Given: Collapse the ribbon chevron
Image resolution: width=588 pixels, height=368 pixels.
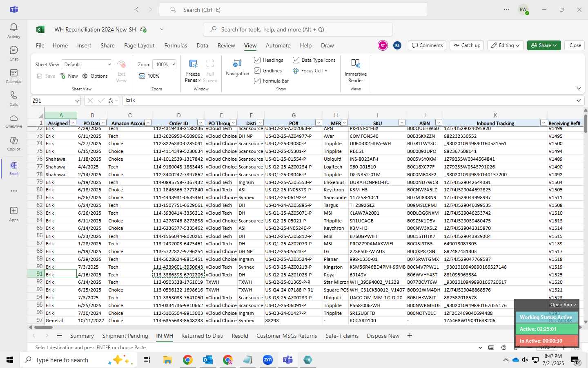Looking at the screenshot, I should (x=579, y=88).
